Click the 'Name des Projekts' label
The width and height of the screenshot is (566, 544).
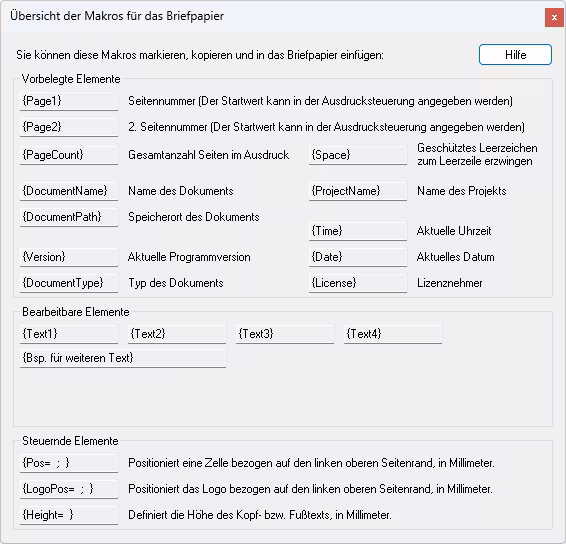(462, 191)
